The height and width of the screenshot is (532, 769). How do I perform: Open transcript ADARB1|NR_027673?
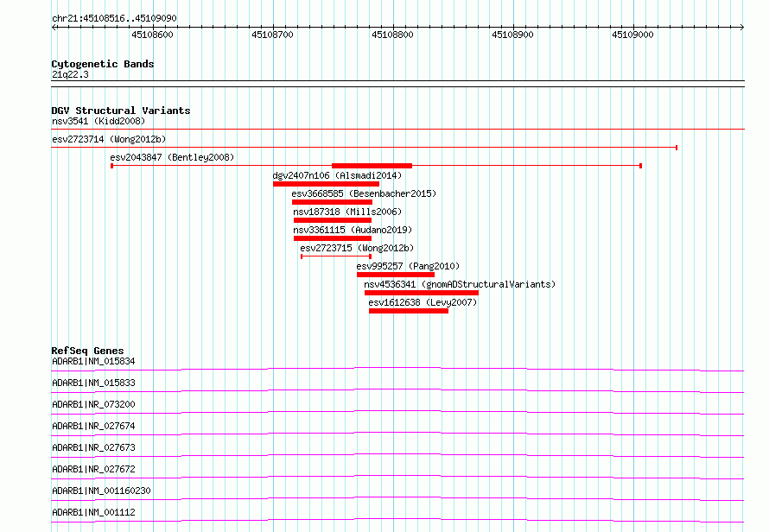93,447
